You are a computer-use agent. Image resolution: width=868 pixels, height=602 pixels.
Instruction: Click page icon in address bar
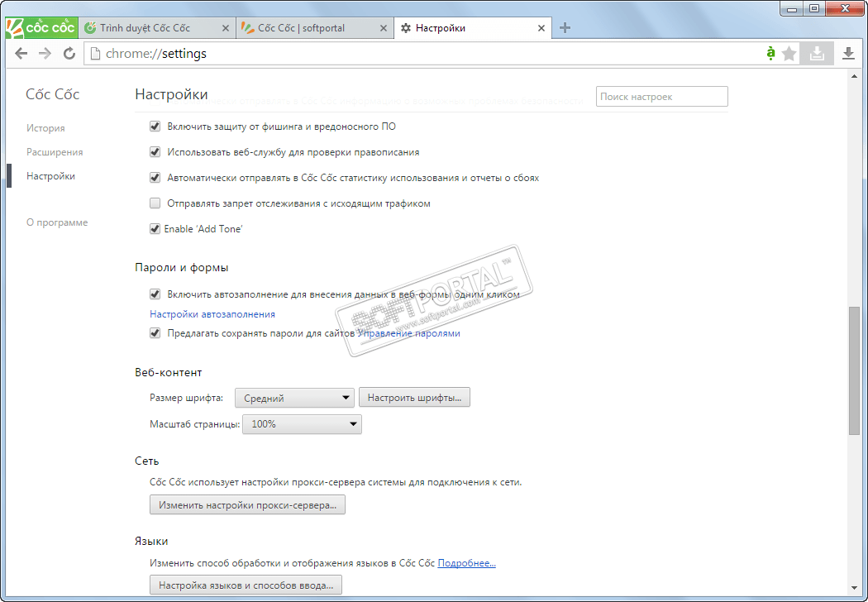[x=95, y=54]
